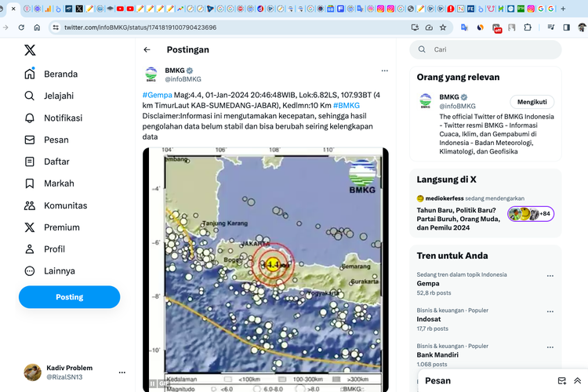Click Google Translate extension icon
Screen dimensions: 588x392
pos(464,27)
